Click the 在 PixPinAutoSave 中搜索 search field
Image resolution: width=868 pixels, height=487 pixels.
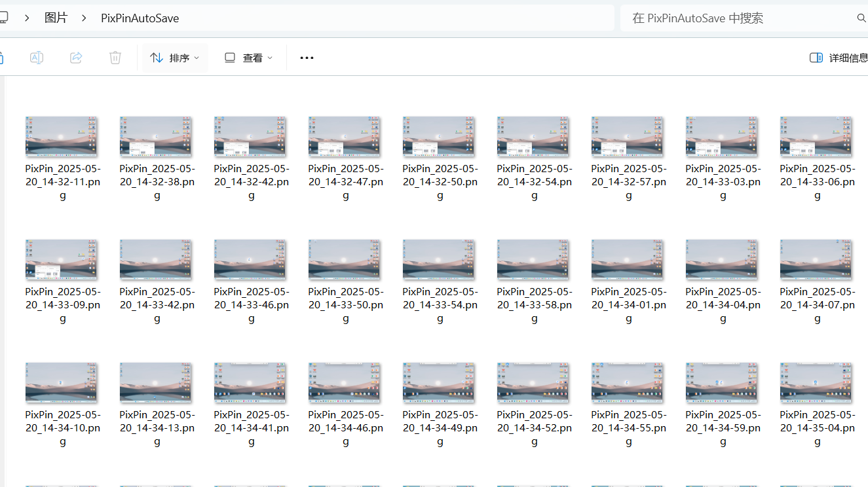click(744, 18)
